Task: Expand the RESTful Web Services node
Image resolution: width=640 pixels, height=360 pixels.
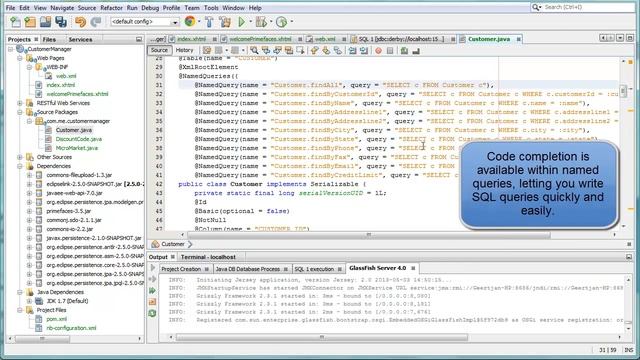Action: (x=20, y=103)
